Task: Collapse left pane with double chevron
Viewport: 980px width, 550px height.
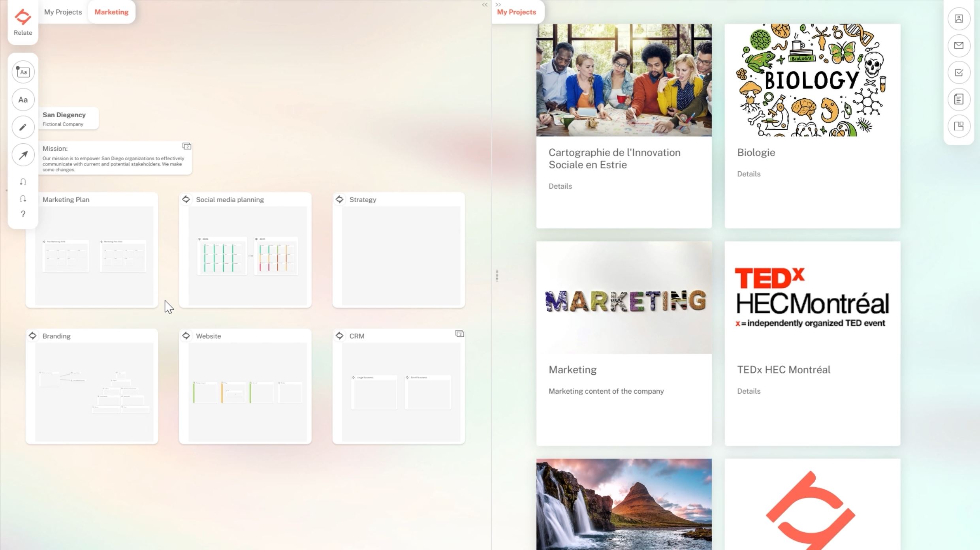Action: [x=485, y=5]
